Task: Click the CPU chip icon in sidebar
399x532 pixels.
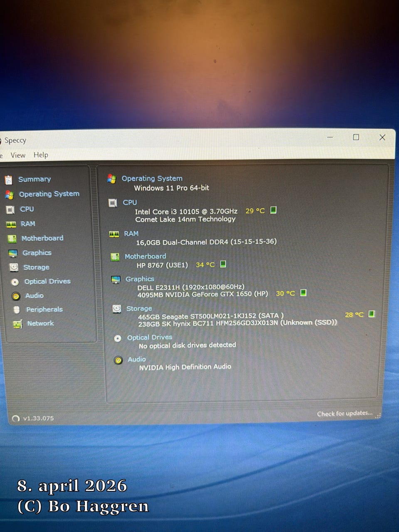Action: pyautogui.click(x=10, y=209)
